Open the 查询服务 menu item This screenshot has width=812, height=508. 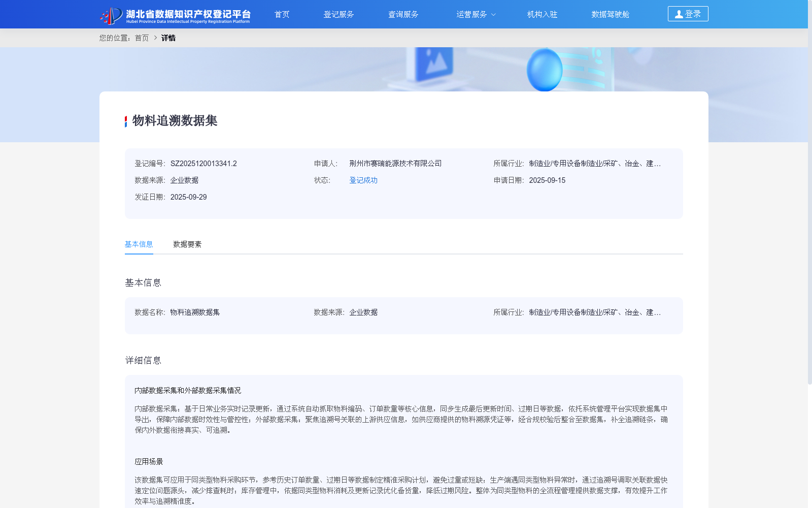click(403, 14)
